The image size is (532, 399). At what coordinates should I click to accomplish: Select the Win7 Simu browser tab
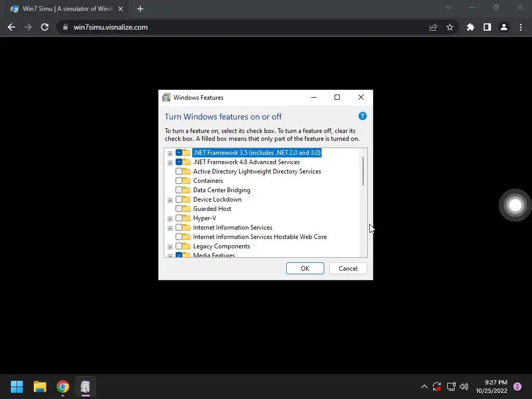click(66, 9)
